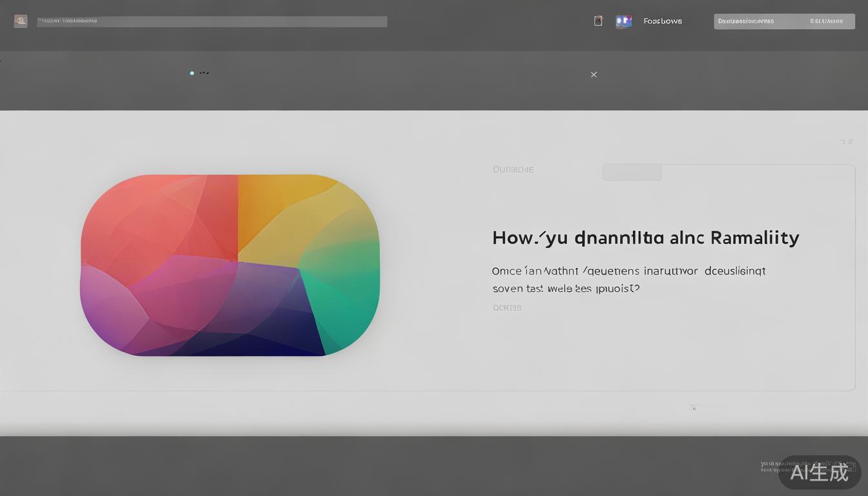Dismiss the banner with the X icon
Screen dimensions: 868x496
point(594,74)
